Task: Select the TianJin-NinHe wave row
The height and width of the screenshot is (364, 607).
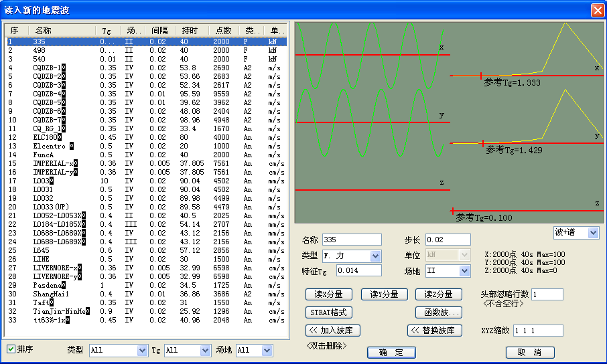Action: [x=147, y=311]
